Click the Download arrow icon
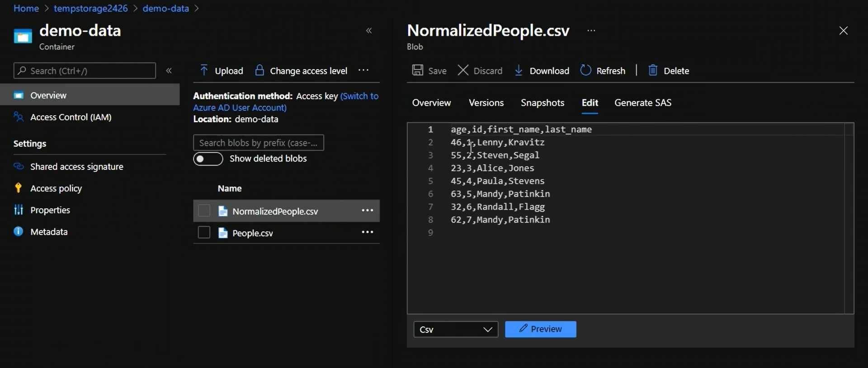Image resolution: width=868 pixels, height=368 pixels. point(519,70)
